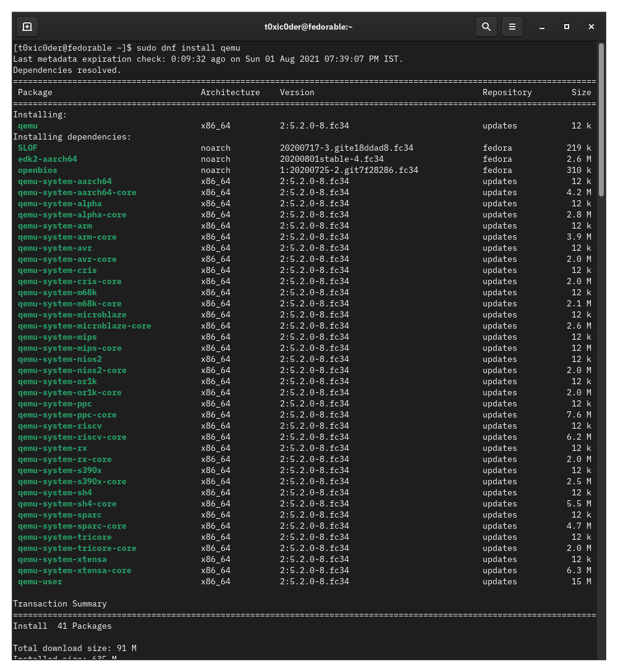
Task: Open the hamburger main menu
Action: click(512, 27)
